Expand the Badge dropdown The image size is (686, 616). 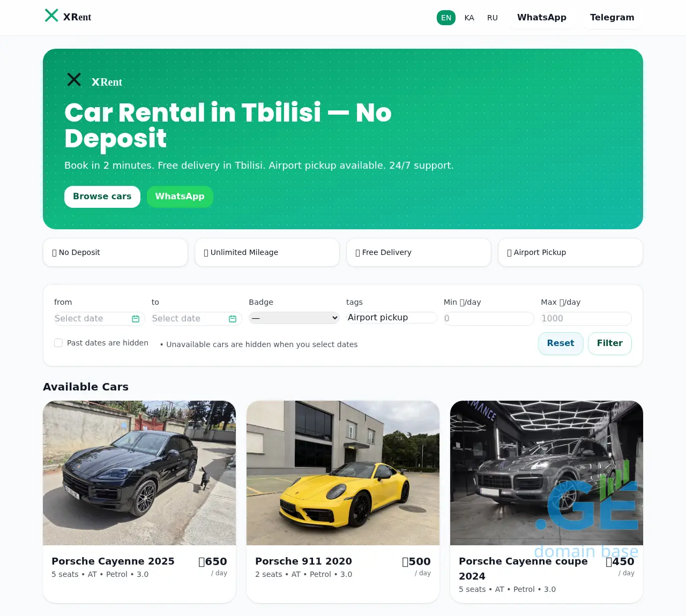point(294,318)
